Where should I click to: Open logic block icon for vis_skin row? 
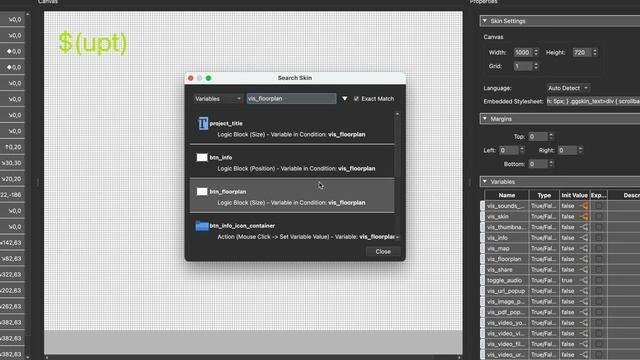pyautogui.click(x=584, y=217)
